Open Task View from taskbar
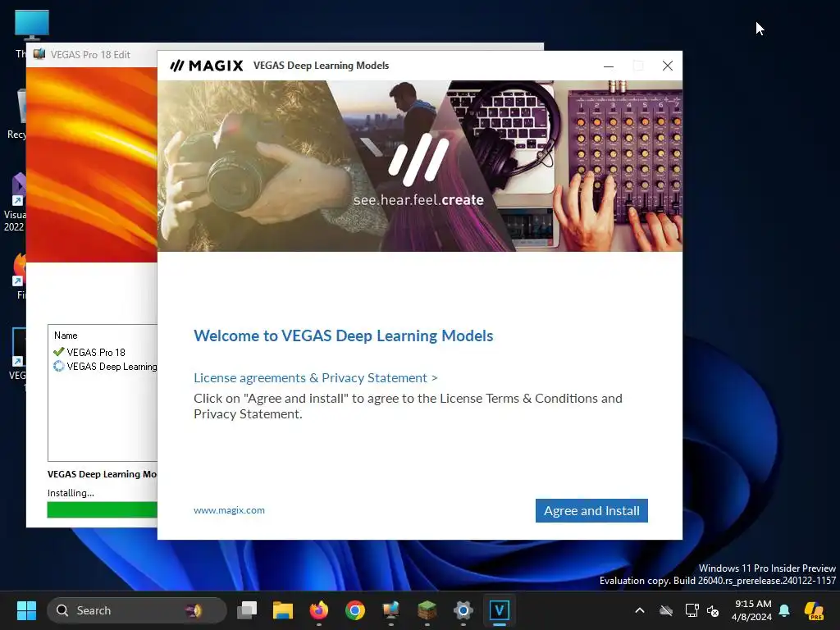The height and width of the screenshot is (630, 840). (x=247, y=610)
